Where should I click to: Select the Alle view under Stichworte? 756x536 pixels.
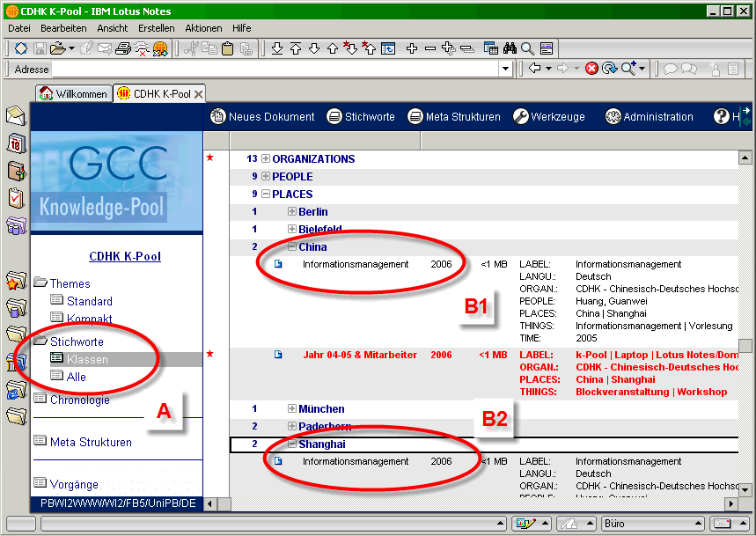tap(77, 377)
